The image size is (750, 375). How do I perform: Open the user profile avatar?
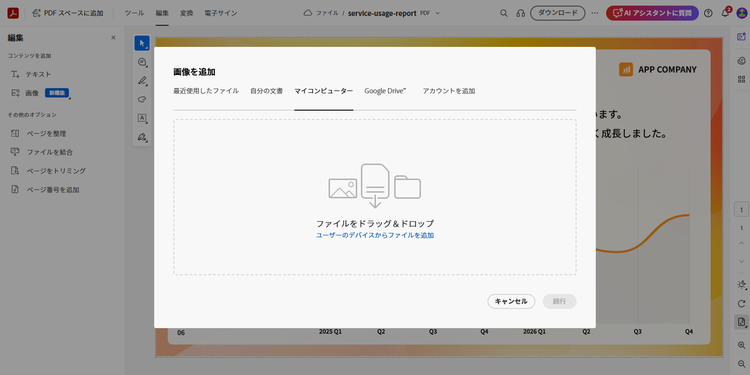coord(741,13)
